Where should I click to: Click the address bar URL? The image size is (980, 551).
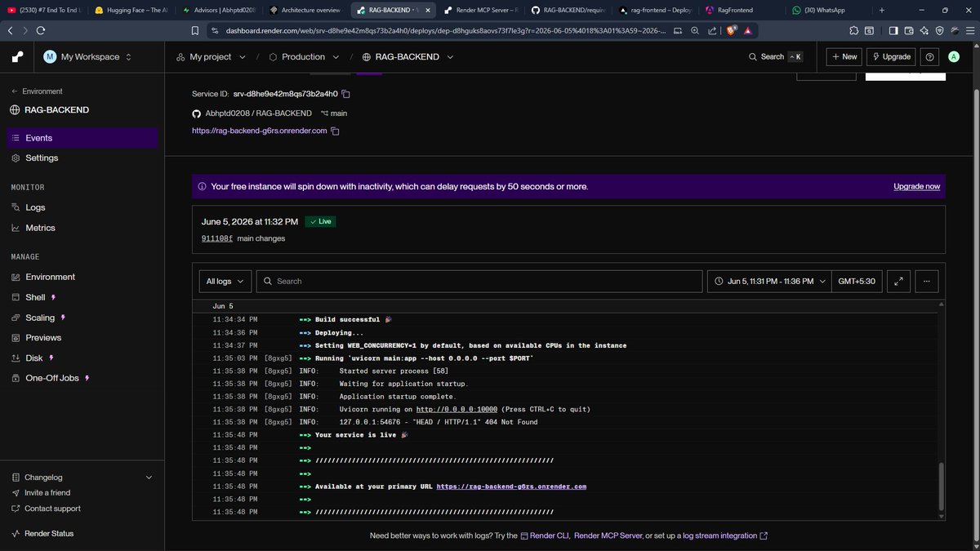tap(446, 30)
